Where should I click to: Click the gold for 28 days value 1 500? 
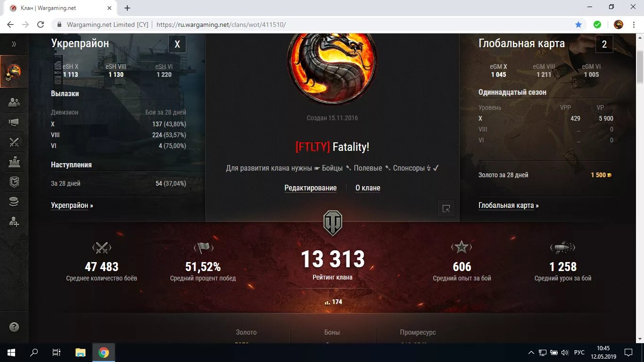[601, 175]
